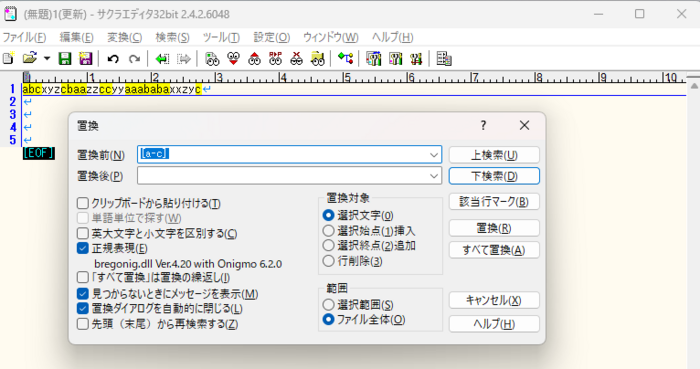This screenshot has height=369, width=700.
Task: Enable 「すべて置換」は置換の繰返し(I) checkbox
Action: pyautogui.click(x=83, y=278)
